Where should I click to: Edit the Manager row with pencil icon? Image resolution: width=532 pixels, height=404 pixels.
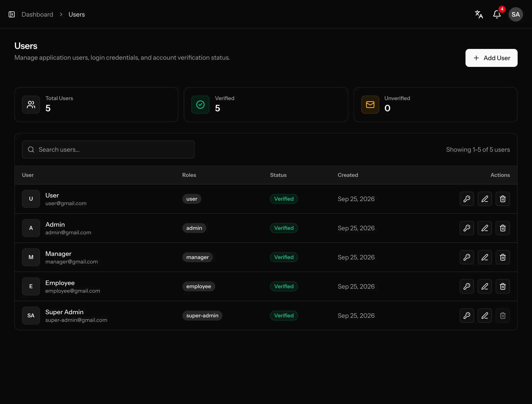485,257
